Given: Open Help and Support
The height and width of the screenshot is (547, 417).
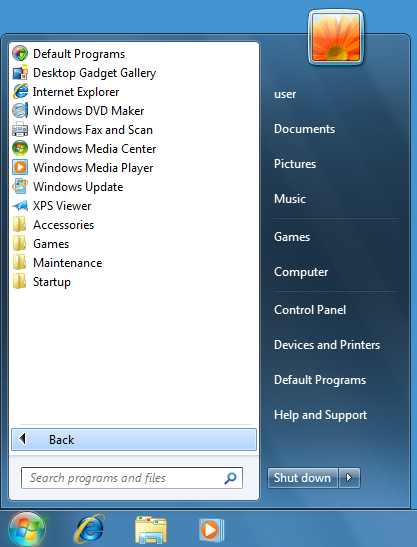Looking at the screenshot, I should click(x=320, y=415).
